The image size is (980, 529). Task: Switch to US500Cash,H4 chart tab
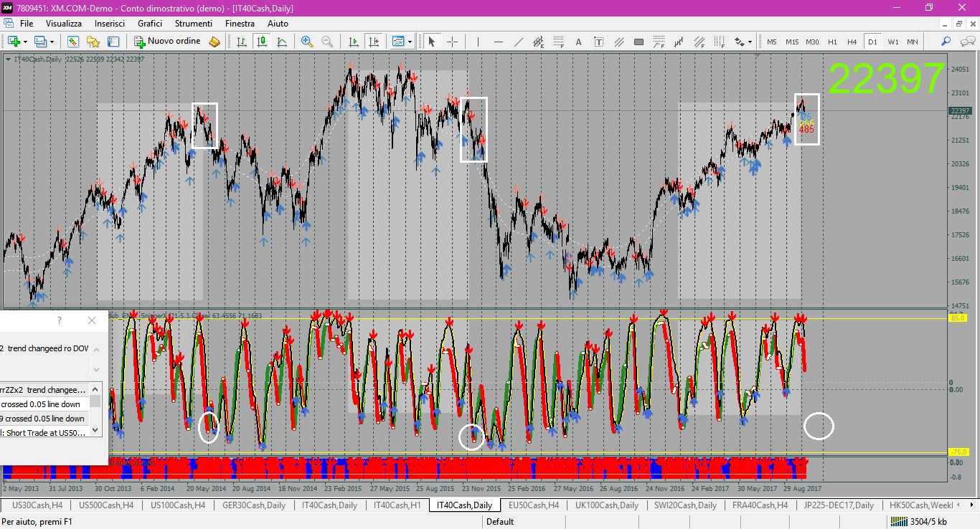click(106, 505)
